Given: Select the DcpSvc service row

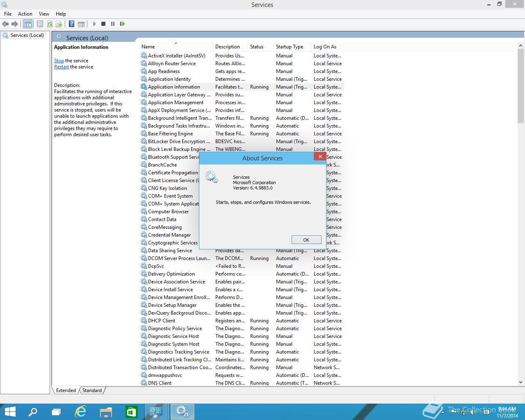Looking at the screenshot, I should 242,266.
